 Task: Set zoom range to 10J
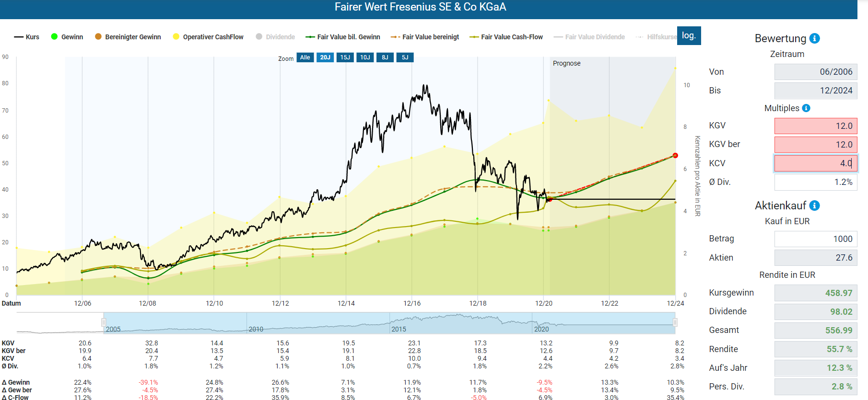tap(365, 57)
